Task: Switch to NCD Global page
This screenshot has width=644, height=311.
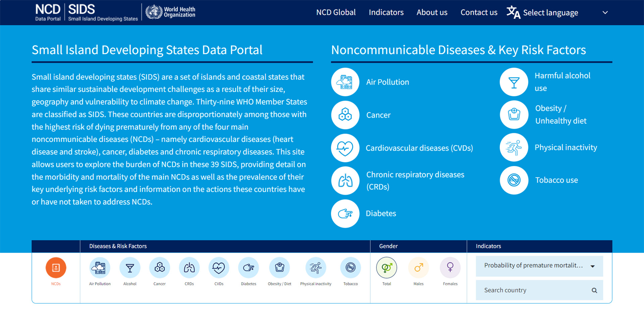Action: pos(336,12)
